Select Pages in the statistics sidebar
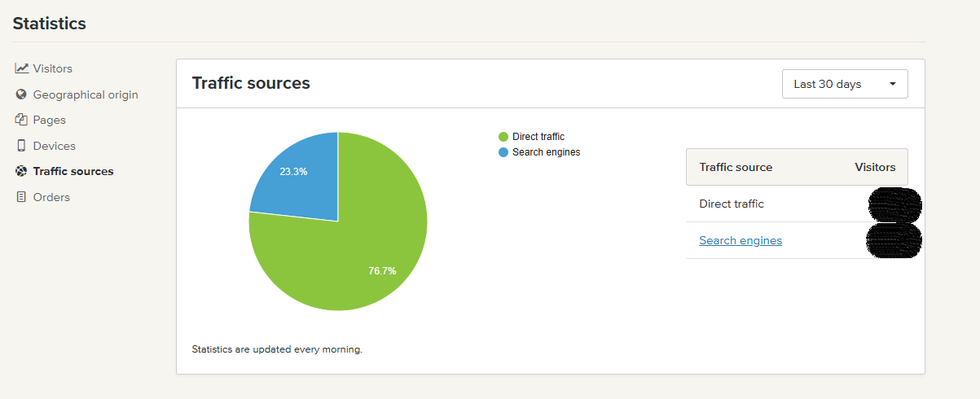The width and height of the screenshot is (980, 399). coord(49,120)
